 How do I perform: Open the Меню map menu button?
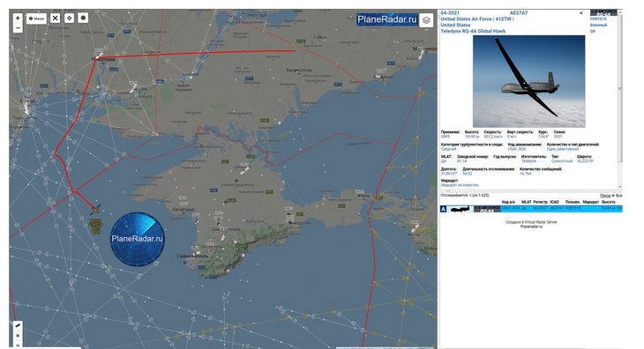(37, 19)
